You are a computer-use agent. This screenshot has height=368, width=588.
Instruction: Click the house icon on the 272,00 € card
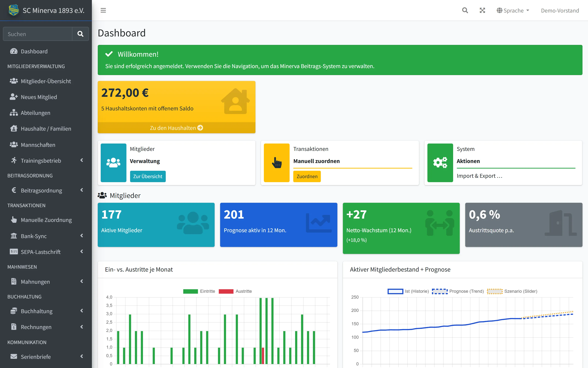235,101
